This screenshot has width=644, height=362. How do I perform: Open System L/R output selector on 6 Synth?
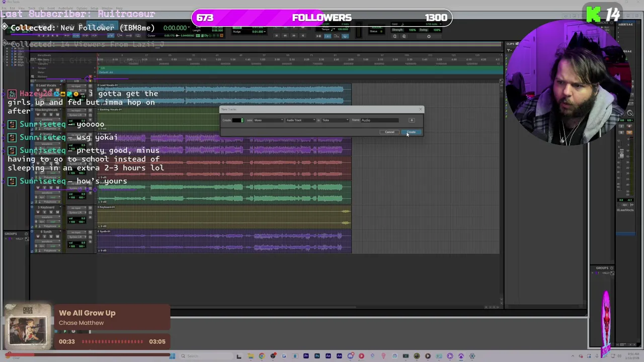click(x=76, y=237)
